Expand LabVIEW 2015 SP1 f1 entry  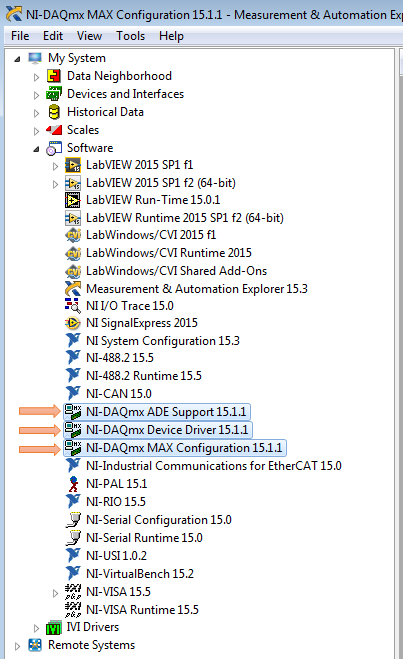click(x=55, y=166)
